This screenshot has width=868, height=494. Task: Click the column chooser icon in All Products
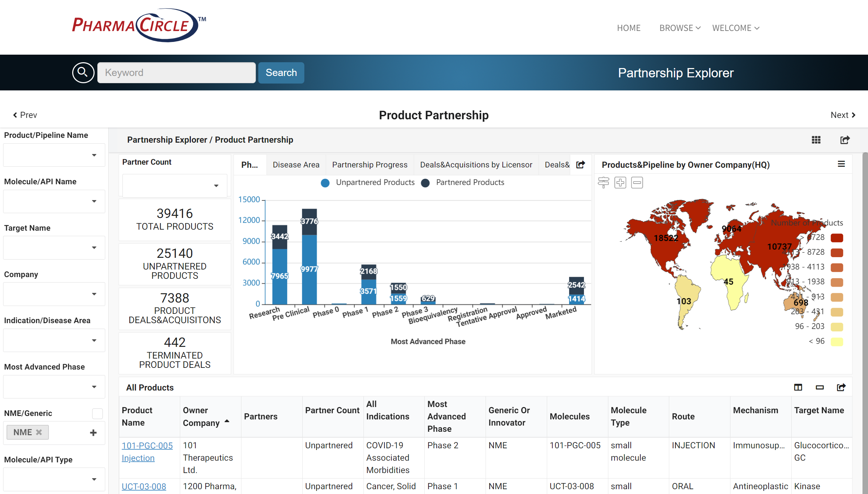(x=798, y=387)
